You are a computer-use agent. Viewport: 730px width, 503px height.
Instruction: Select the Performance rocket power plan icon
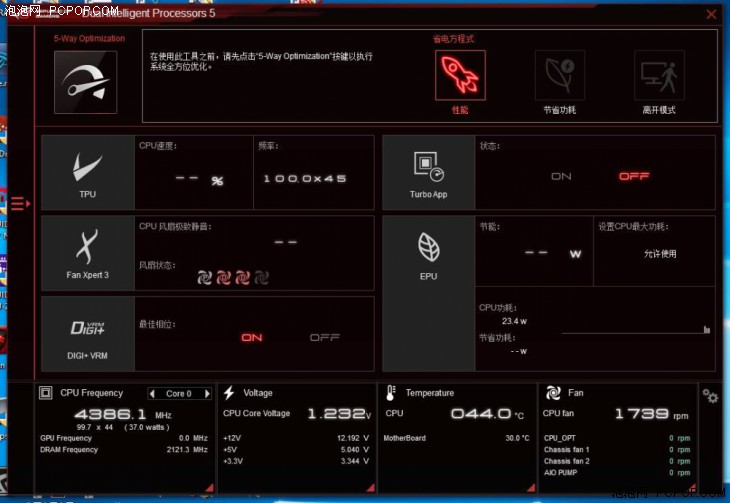click(x=460, y=75)
